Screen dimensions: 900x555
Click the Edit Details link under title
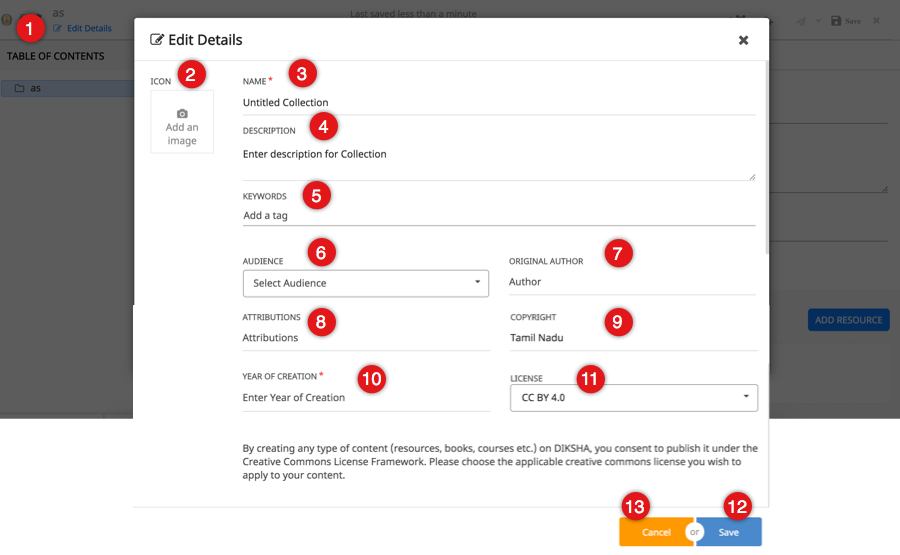point(88,28)
